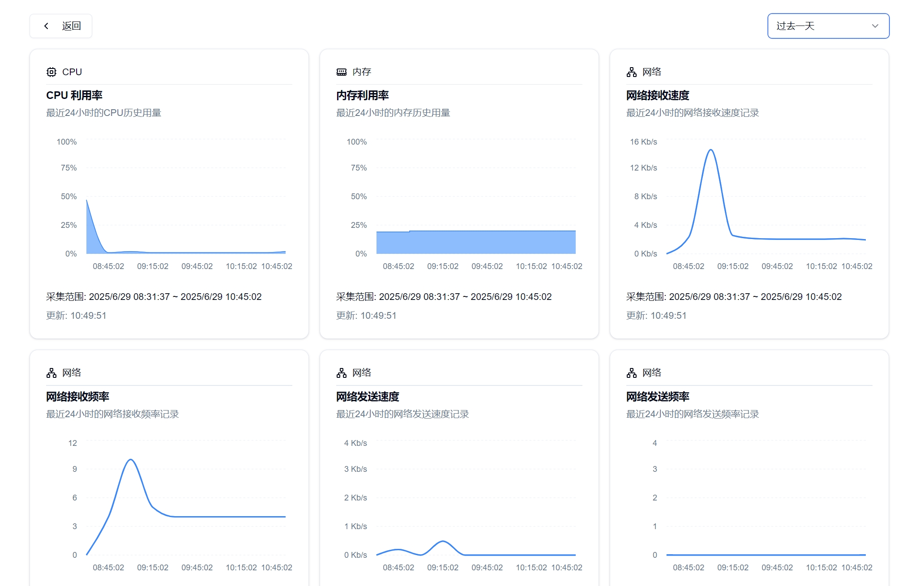The width and height of the screenshot is (924, 586).
Task: Click the 网络发送频率 title
Action: click(658, 397)
